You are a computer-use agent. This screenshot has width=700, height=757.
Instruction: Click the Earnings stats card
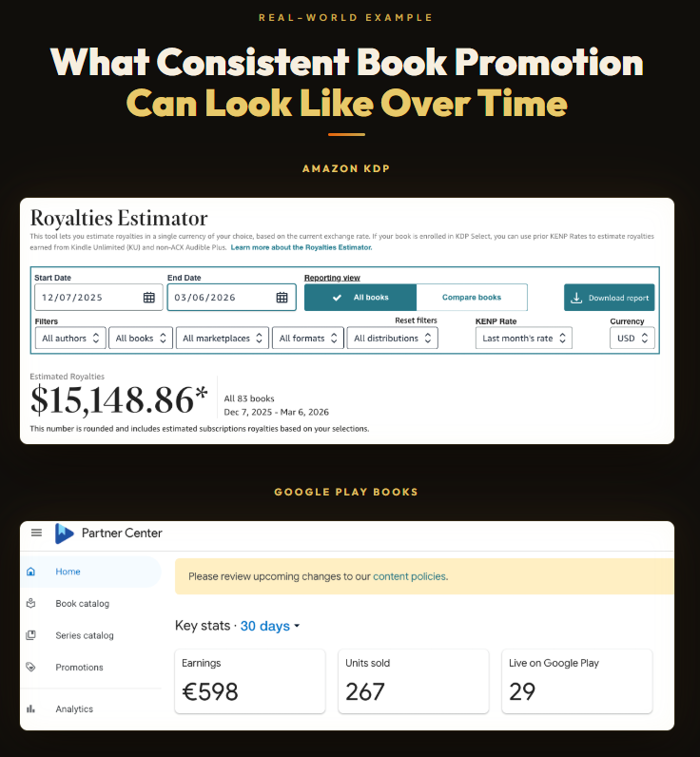tap(250, 681)
